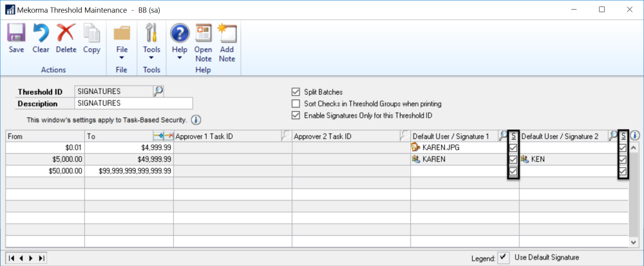Check Sort Checks in Threshold Groups option
Image resolution: width=644 pixels, height=266 pixels.
point(296,104)
